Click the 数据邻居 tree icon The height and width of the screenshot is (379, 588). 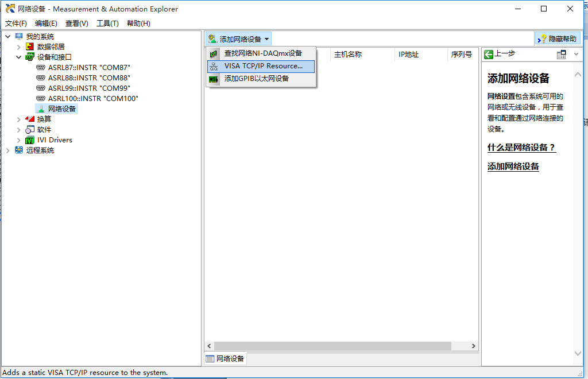click(30, 47)
